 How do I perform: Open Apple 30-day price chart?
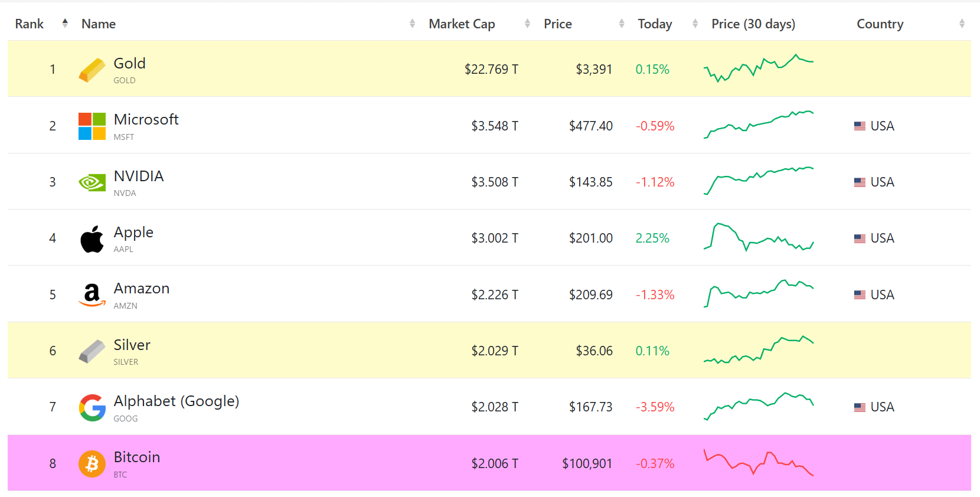(x=759, y=237)
